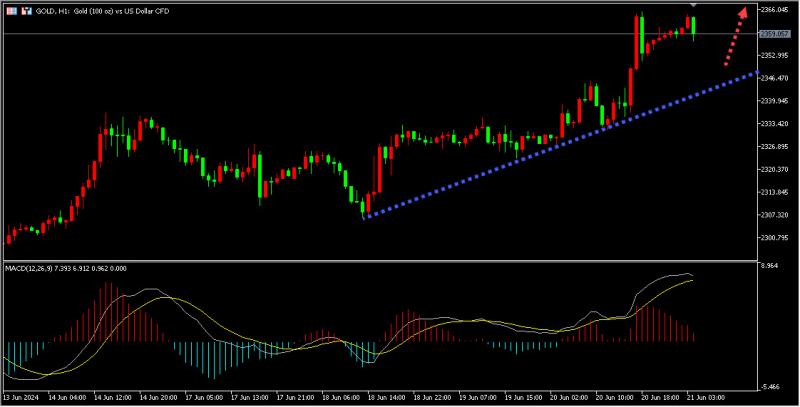Click the 2300.795 price axis label
This screenshot has width=800, height=407.
[776, 238]
